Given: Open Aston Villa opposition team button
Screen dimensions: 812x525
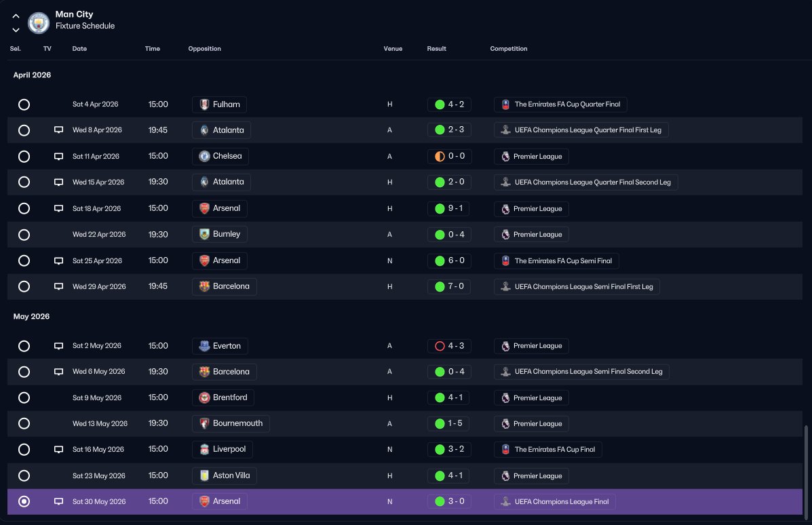Looking at the screenshot, I should [x=225, y=475].
